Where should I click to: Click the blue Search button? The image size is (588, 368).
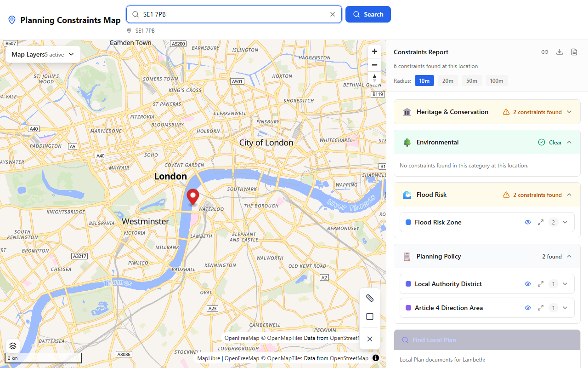[x=368, y=14]
